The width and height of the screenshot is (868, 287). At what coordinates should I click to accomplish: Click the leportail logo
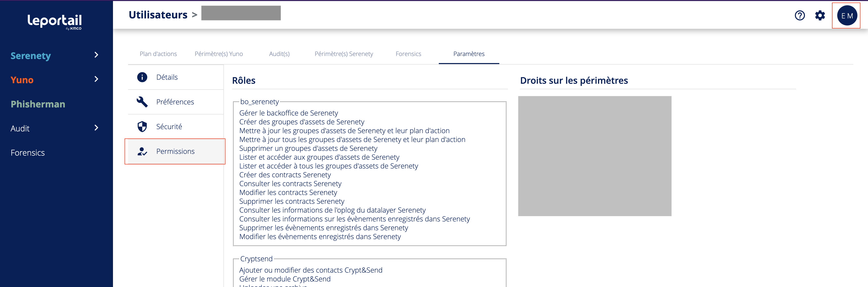coord(54,21)
